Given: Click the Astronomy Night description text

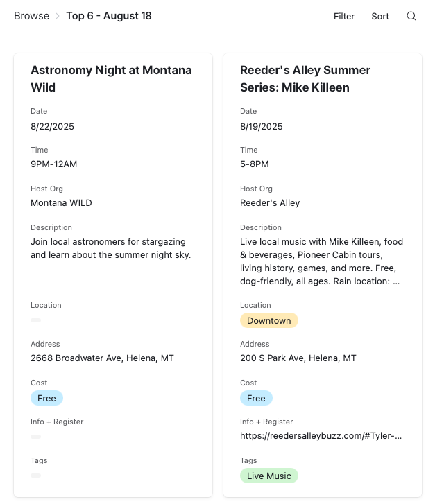Looking at the screenshot, I should [111, 248].
